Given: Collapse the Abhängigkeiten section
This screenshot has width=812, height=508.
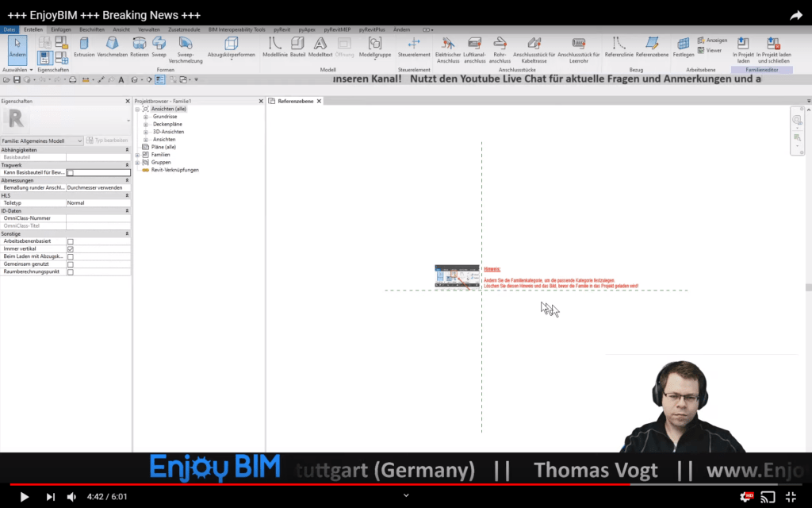Looking at the screenshot, I should click(127, 150).
